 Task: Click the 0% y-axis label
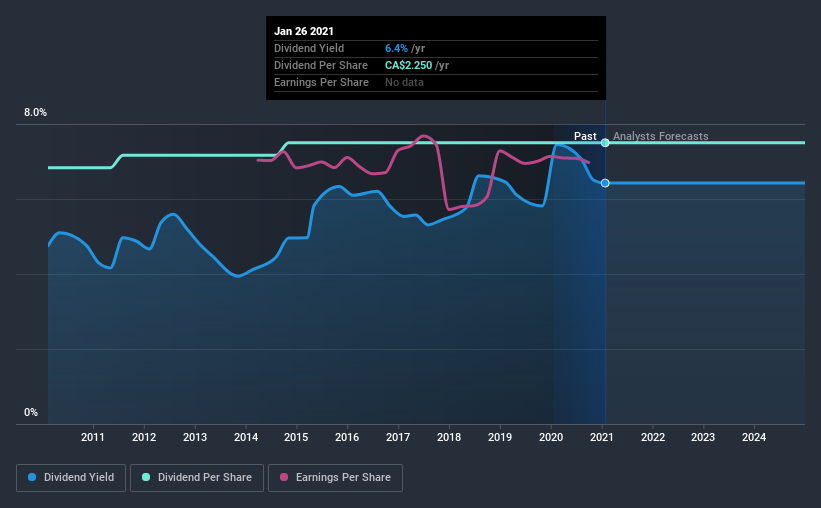[31, 413]
